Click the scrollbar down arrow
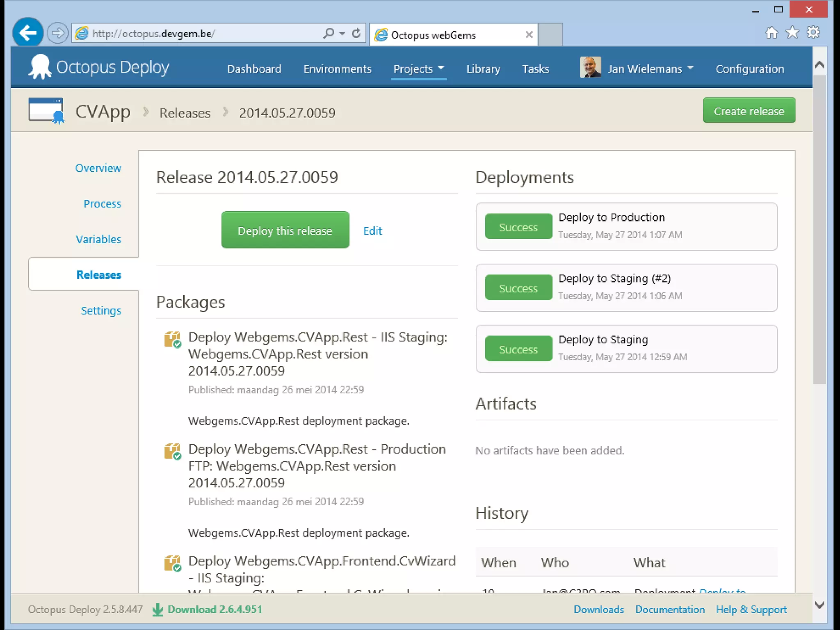This screenshot has width=840, height=630. point(819,605)
